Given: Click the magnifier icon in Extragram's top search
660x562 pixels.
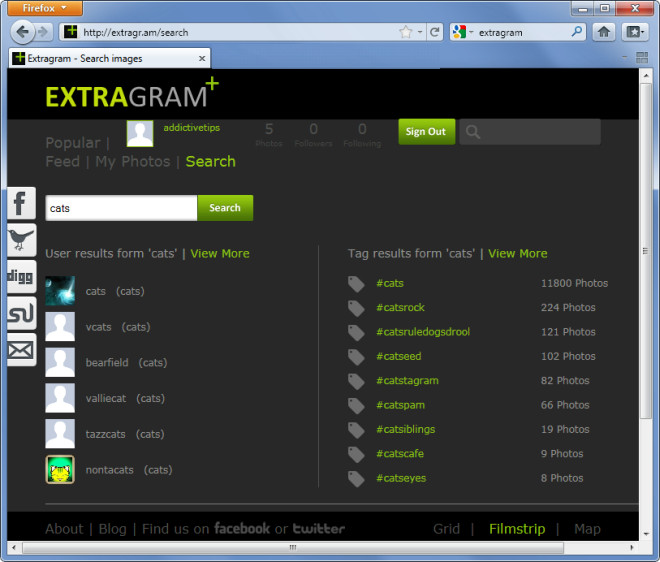Looking at the screenshot, I should pos(473,132).
